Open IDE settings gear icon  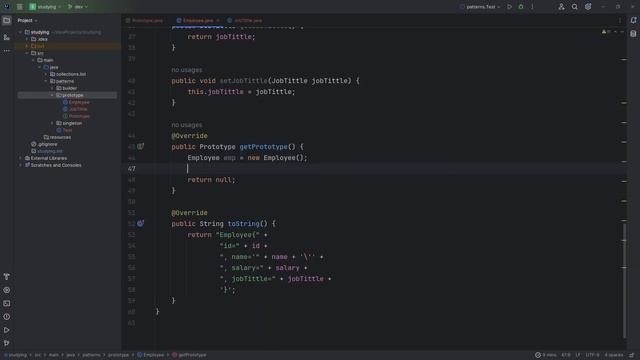pyautogui.click(x=588, y=7)
